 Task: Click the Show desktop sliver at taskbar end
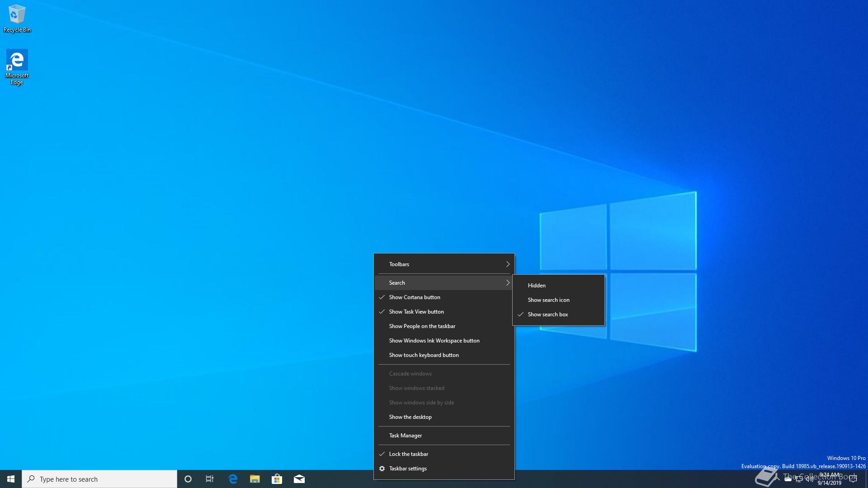(x=866, y=479)
